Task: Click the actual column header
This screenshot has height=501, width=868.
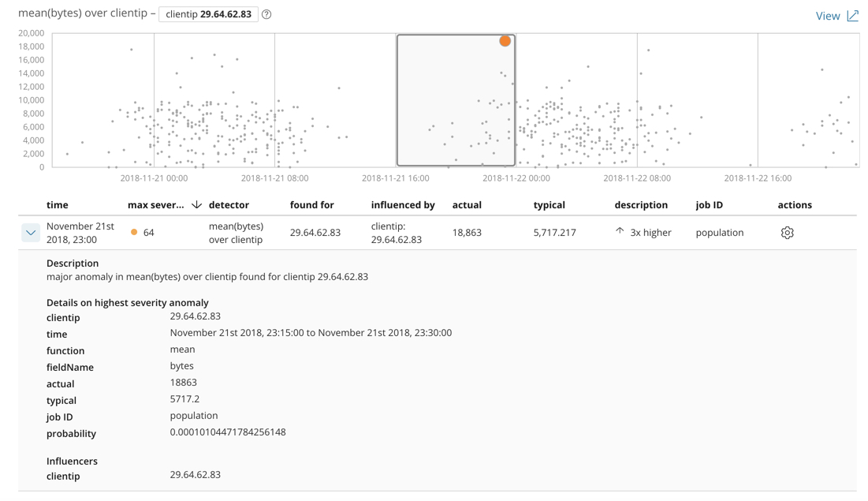Action: tap(467, 204)
